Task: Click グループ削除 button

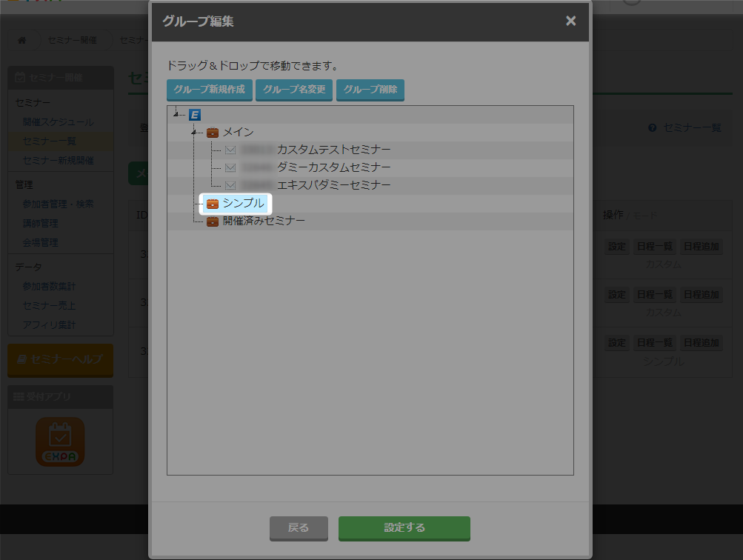Action: click(x=370, y=90)
